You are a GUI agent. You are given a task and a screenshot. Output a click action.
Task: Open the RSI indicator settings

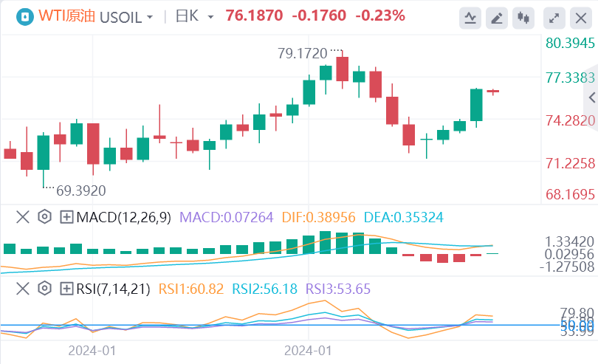pyautogui.click(x=44, y=288)
